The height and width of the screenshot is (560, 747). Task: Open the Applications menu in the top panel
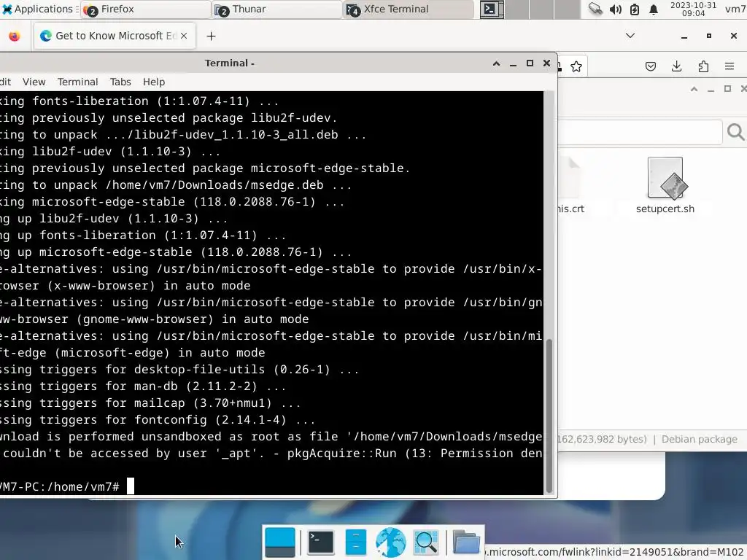[38, 9]
